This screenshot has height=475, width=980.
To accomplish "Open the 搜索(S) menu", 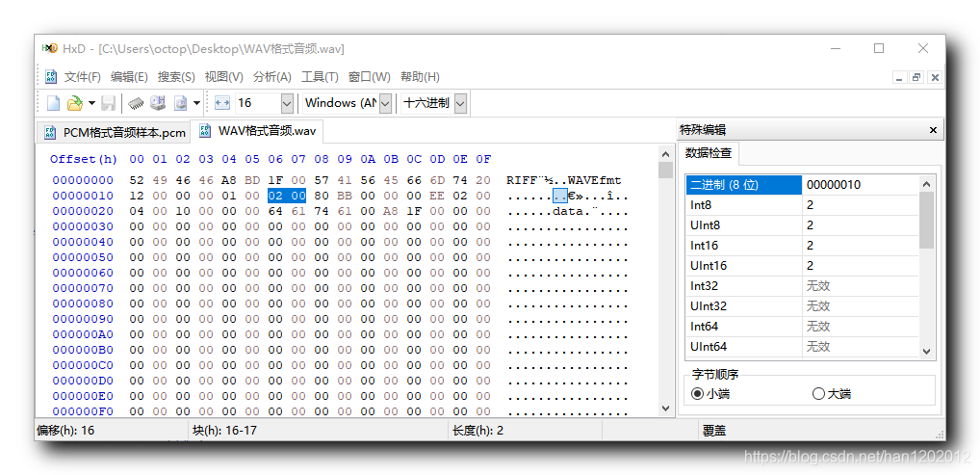I will [176, 77].
